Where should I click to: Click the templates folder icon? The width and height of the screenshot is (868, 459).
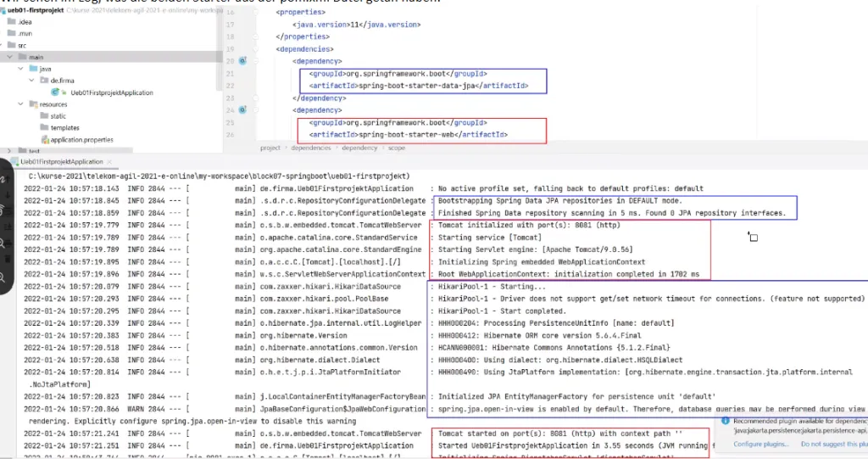pos(44,127)
